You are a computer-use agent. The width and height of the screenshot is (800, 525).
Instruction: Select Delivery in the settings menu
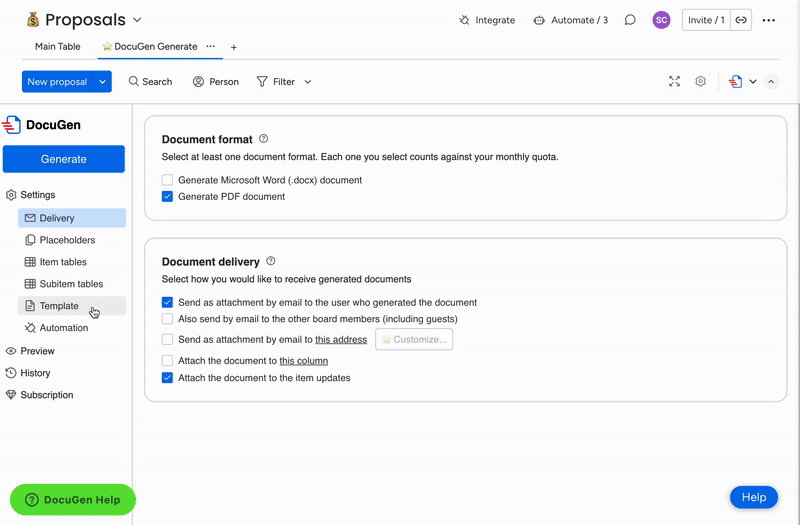tap(72, 218)
